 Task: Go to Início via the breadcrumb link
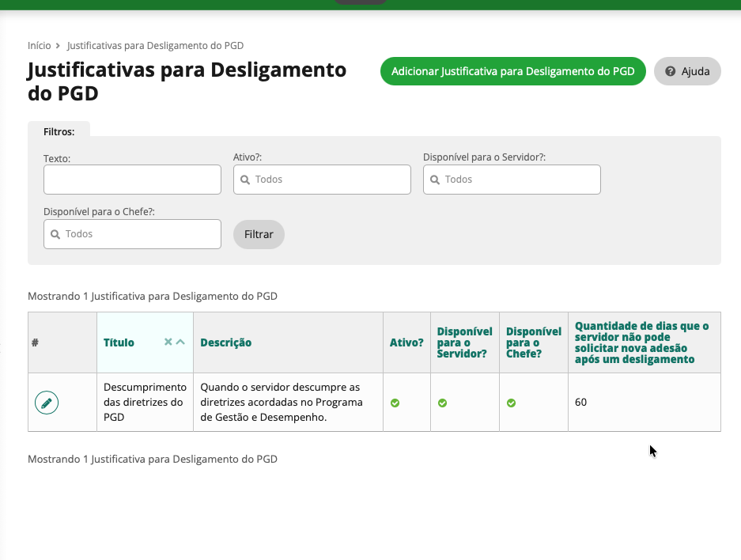(x=39, y=46)
